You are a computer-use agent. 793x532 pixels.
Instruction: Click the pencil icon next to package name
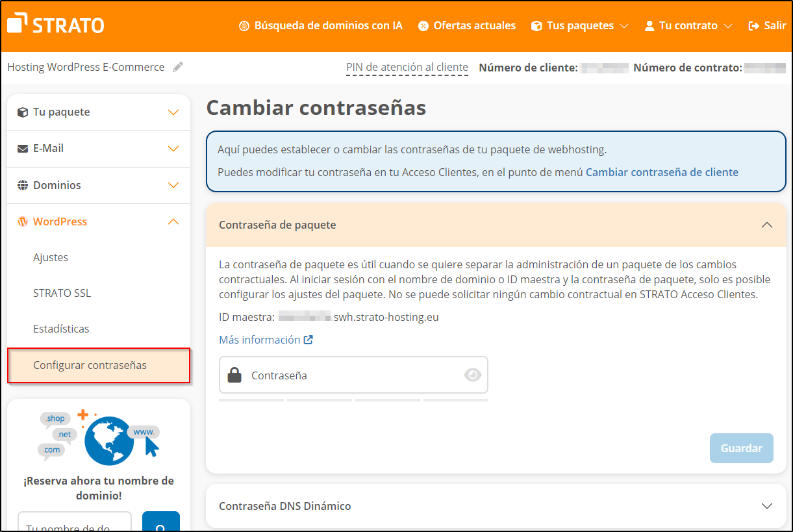178,66
